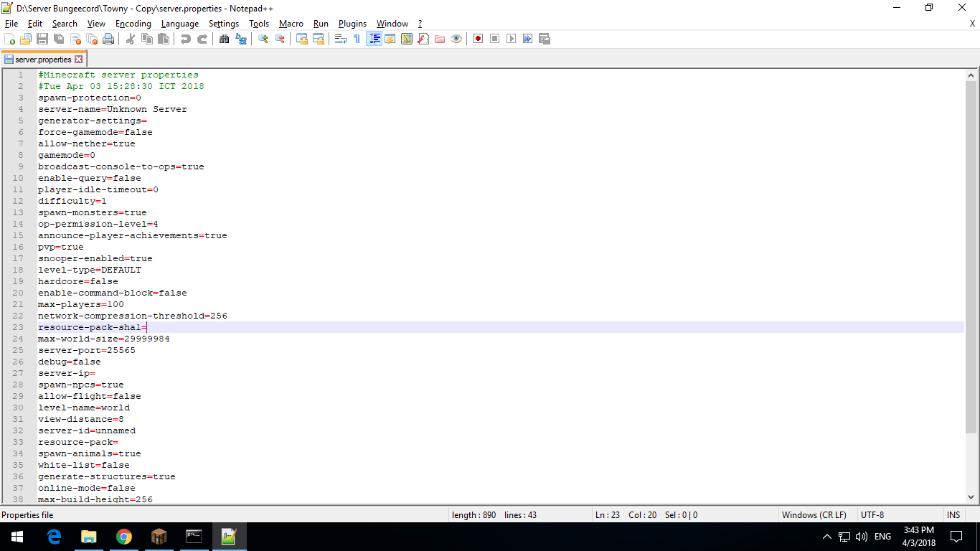The image size is (980, 551).
Task: Click the Playback macro icon
Action: click(512, 39)
